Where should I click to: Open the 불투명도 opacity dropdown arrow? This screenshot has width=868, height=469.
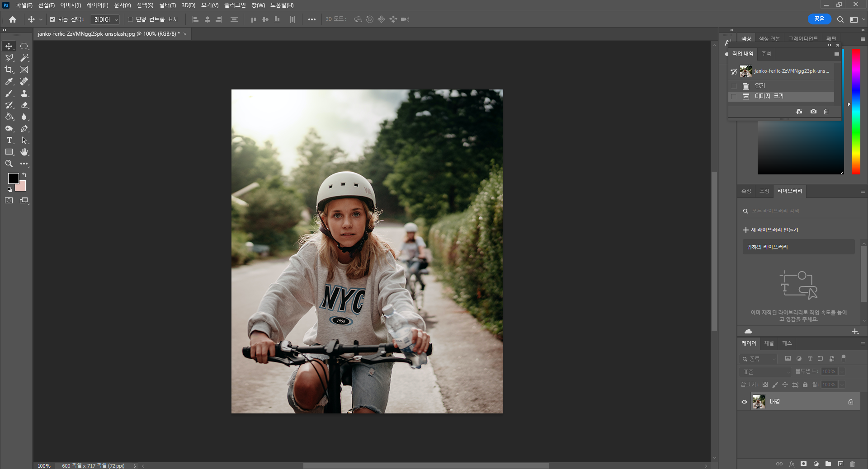(x=842, y=371)
